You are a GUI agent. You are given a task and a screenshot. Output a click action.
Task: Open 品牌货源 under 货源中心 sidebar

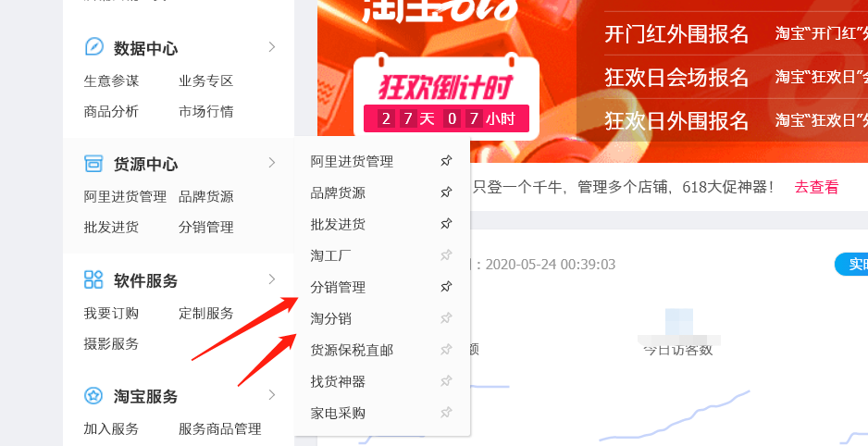[x=206, y=196]
